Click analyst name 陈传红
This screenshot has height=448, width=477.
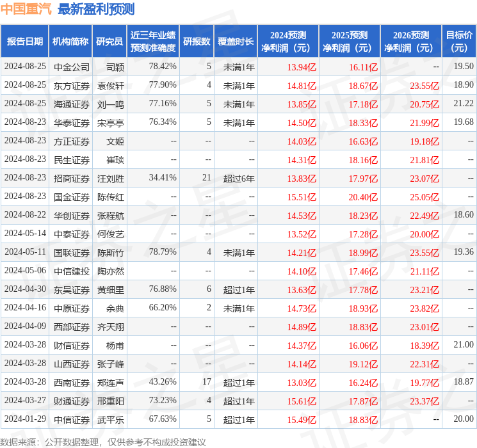(x=111, y=197)
